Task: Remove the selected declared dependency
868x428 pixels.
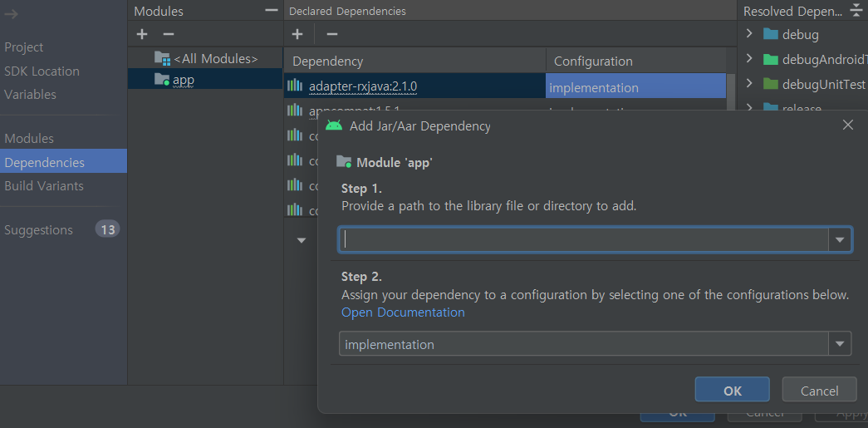Action: tap(332, 34)
